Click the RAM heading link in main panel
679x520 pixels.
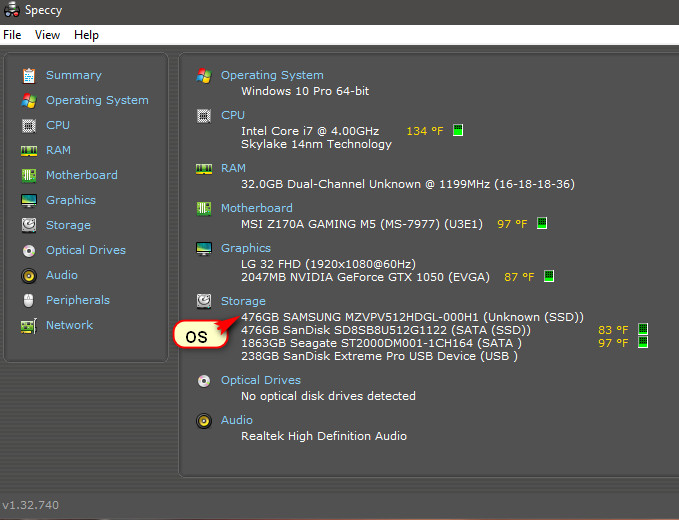tap(233, 168)
